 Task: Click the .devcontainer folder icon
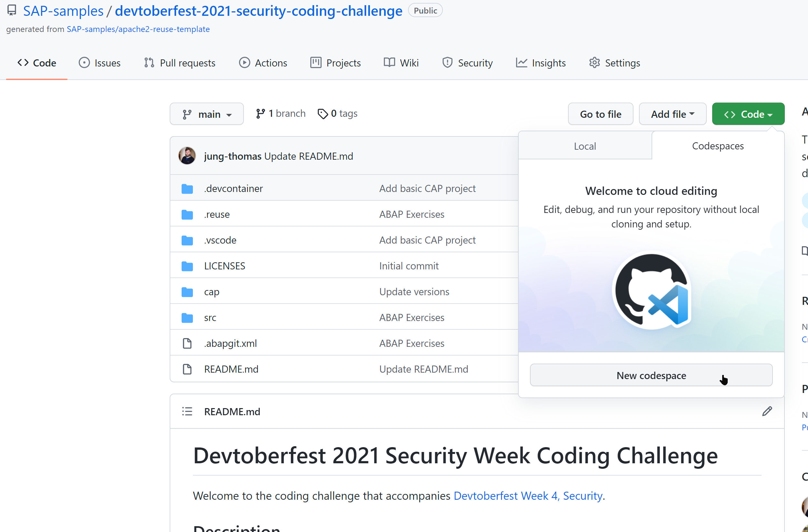point(187,188)
